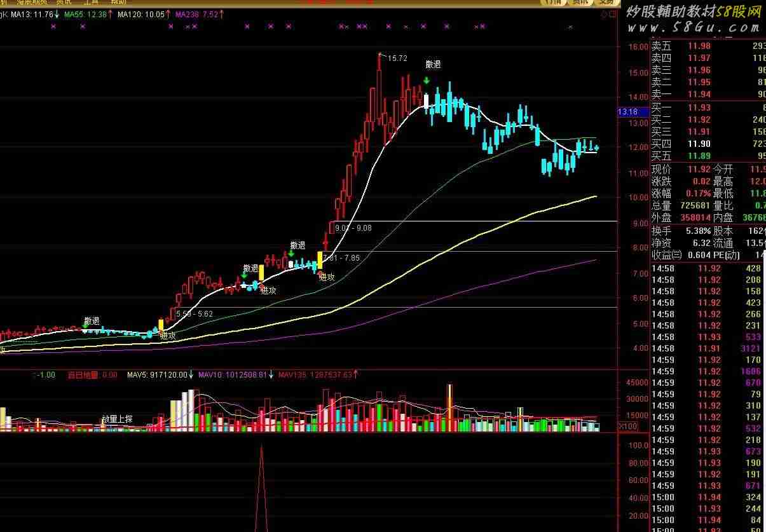The image size is (766, 532).
Task: Switch to the 交易 tab
Action: [x=605, y=3]
